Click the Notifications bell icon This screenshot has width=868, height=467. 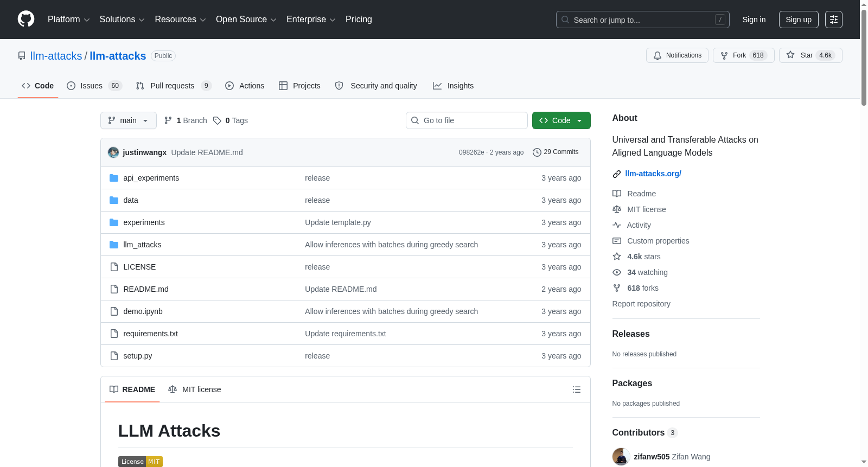[658, 55]
